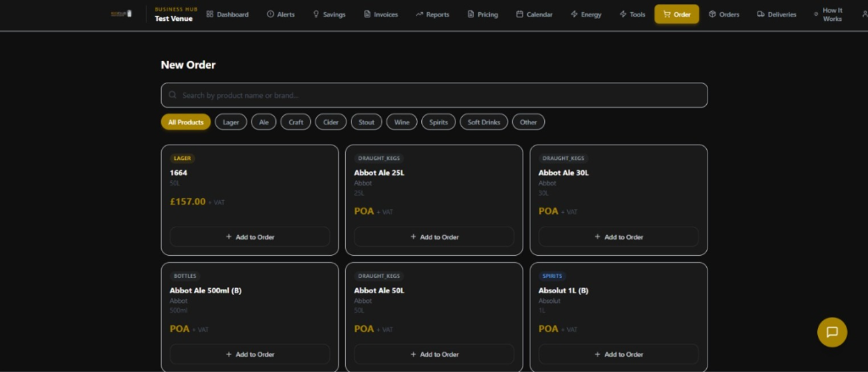Open the Invoices page

[381, 14]
